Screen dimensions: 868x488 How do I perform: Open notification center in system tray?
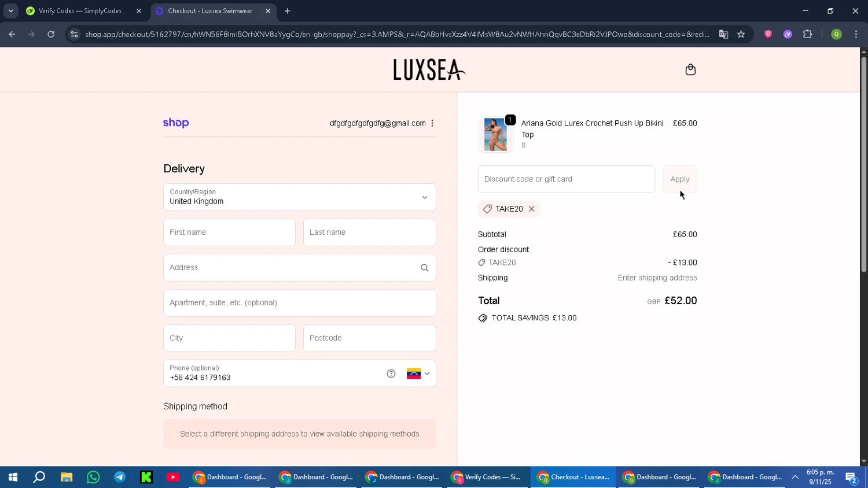coord(851,478)
